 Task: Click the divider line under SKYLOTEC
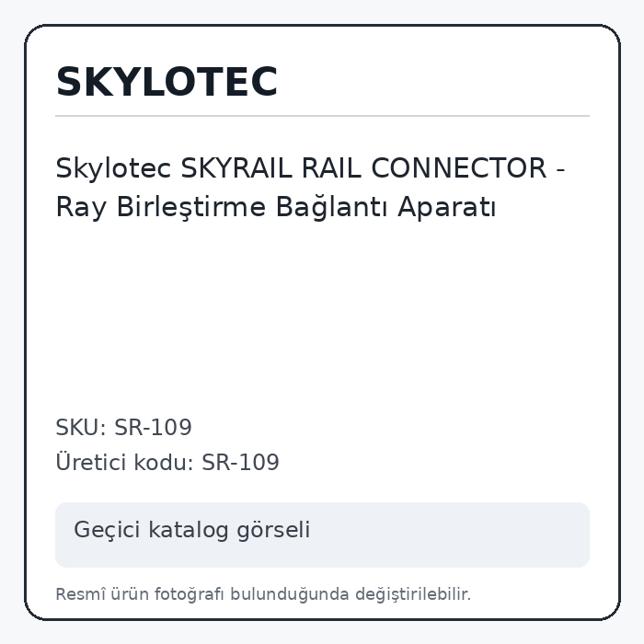coord(322,116)
